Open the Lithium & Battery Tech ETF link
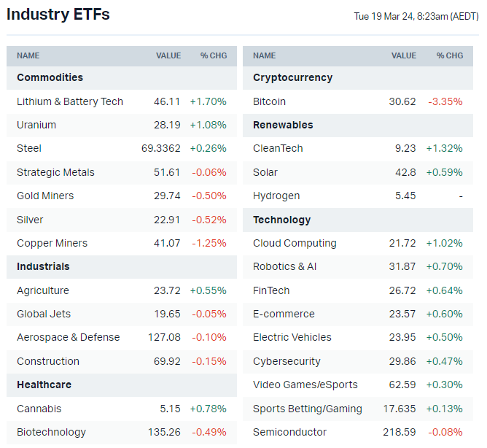 pyautogui.click(x=70, y=101)
